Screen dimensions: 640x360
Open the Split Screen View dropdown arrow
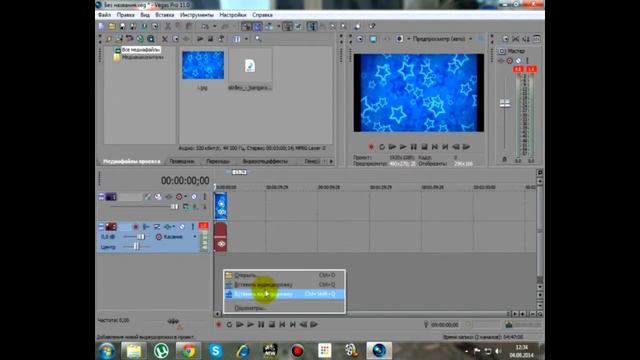tap(409, 39)
